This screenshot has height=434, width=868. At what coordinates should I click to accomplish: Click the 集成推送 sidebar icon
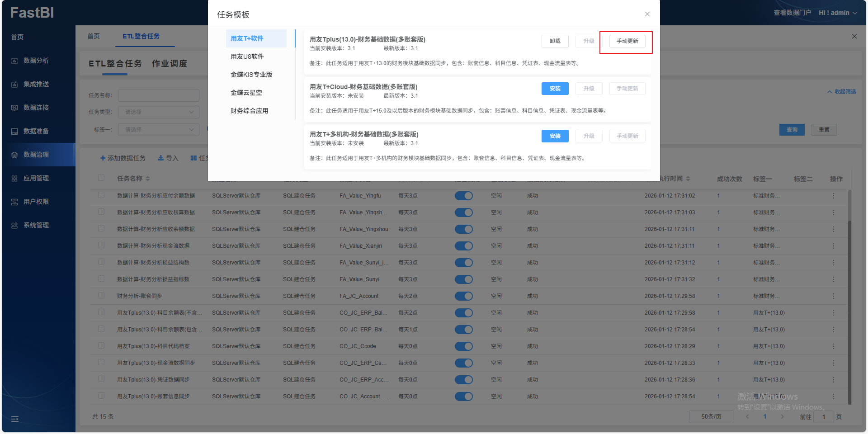(14, 85)
